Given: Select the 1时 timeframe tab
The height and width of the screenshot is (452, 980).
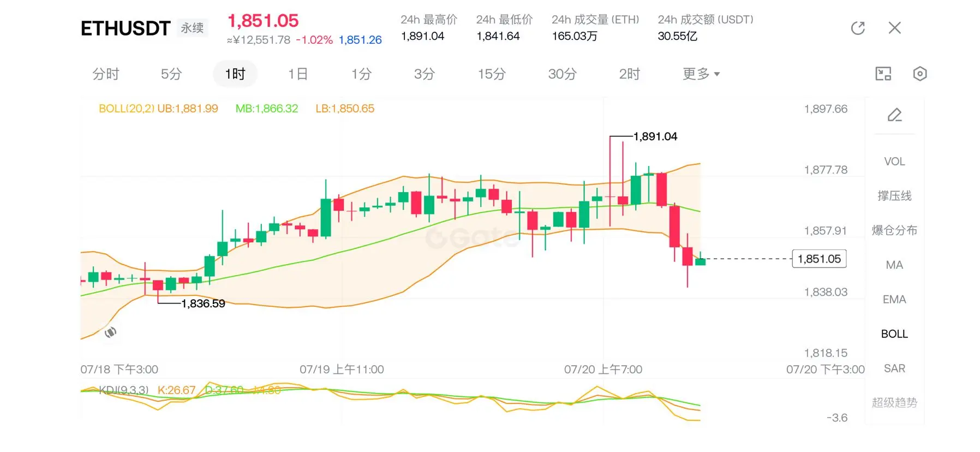Looking at the screenshot, I should click(x=235, y=74).
